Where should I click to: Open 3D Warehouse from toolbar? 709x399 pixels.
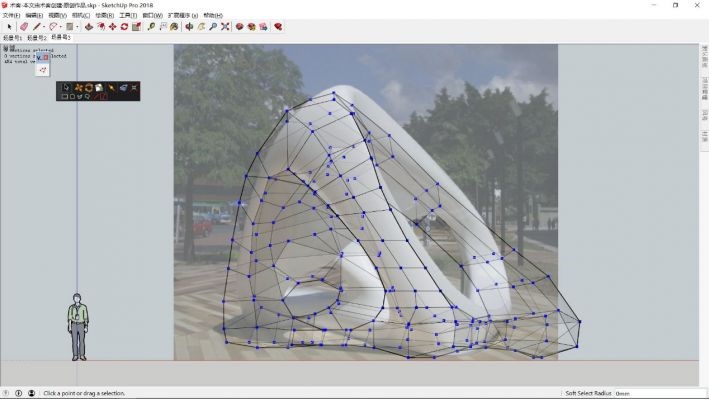coord(240,27)
